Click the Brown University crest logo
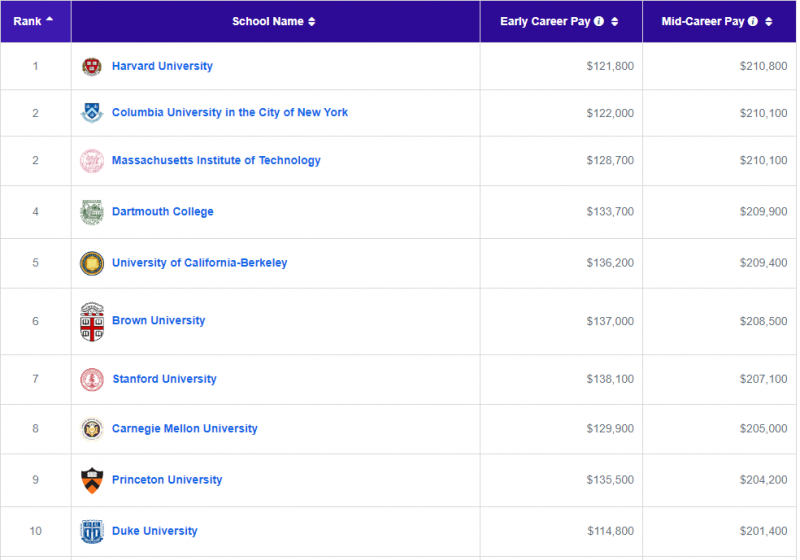The image size is (800, 560). pyautogui.click(x=92, y=322)
